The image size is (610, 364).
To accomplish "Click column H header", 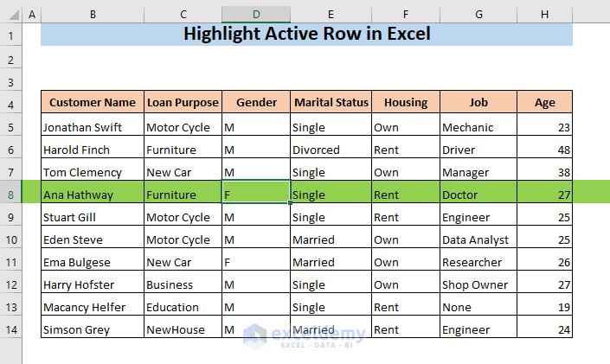I will pyautogui.click(x=544, y=15).
